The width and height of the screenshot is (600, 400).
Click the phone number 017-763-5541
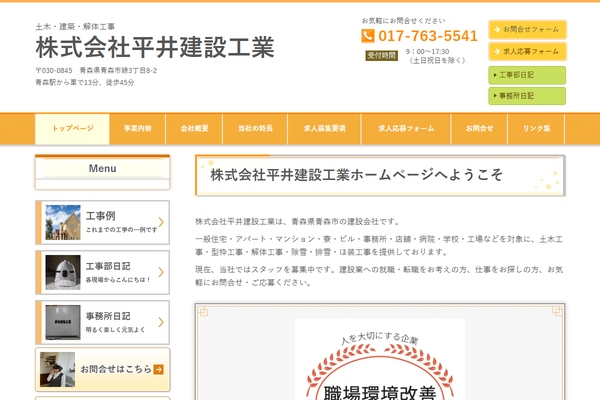(428, 36)
